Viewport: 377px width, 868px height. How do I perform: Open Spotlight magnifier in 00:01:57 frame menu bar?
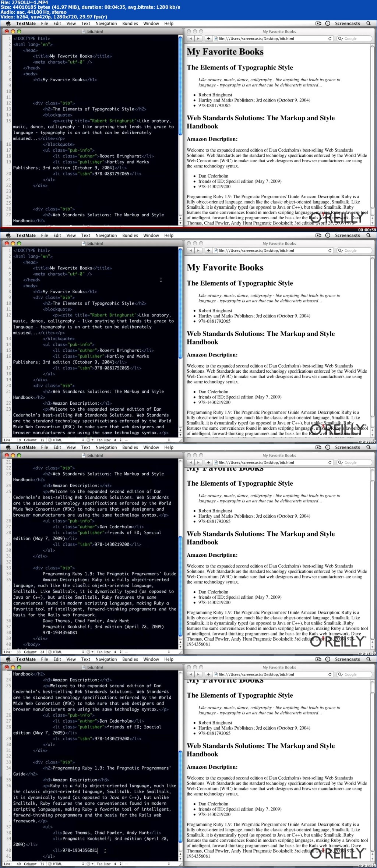click(369, 235)
